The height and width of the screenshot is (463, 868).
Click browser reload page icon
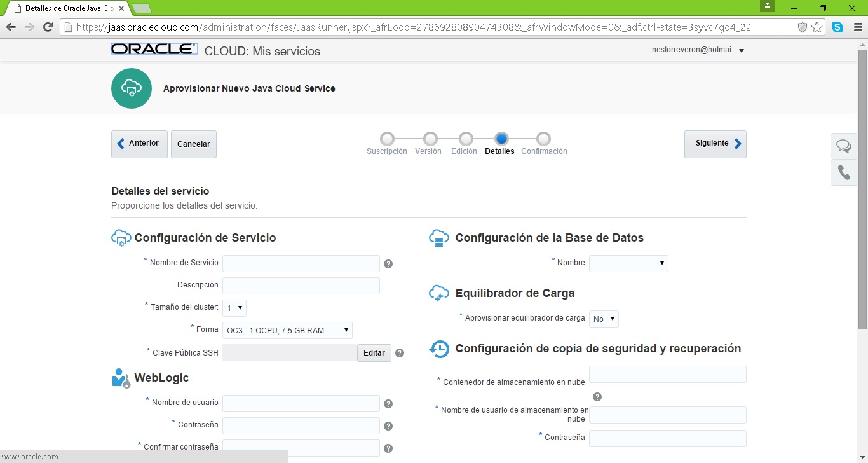(48, 27)
